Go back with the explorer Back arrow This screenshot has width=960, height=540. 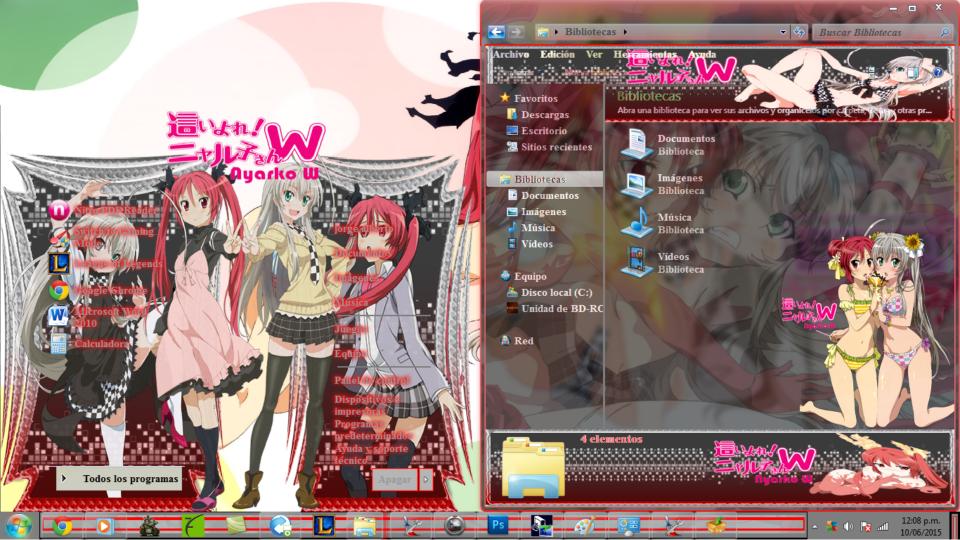[496, 32]
